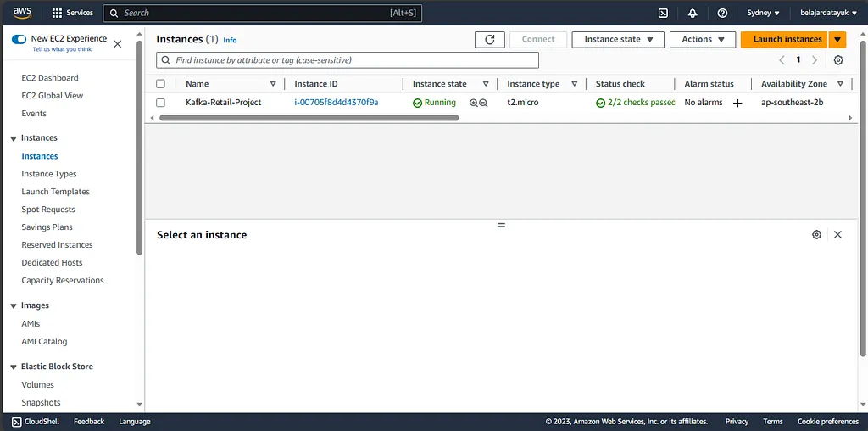Open instance i-00705f8d4d4370f9a link
Image resolution: width=868 pixels, height=431 pixels.
[x=337, y=103]
